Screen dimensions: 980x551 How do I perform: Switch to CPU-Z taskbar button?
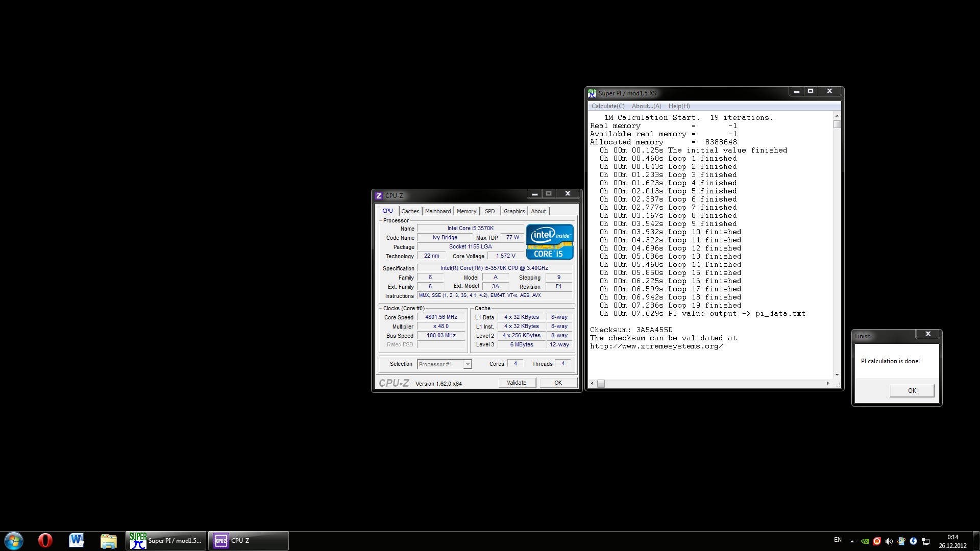point(249,541)
